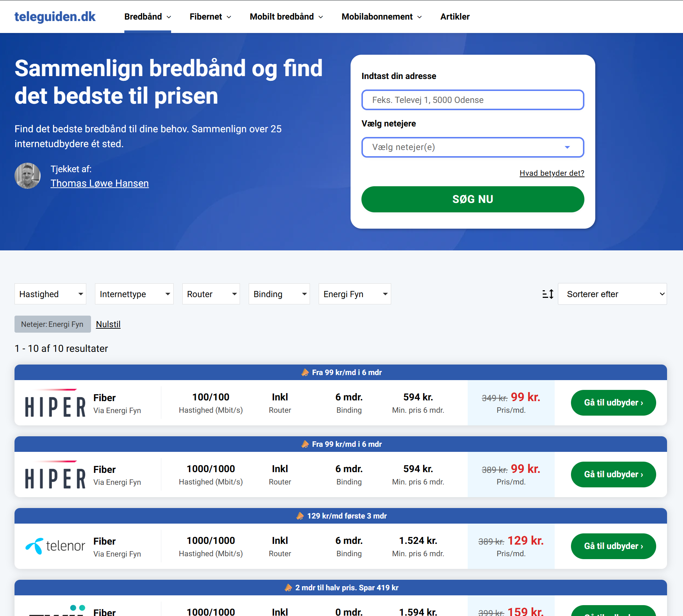
Task: Click the Telenor logo
Action: (x=55, y=546)
